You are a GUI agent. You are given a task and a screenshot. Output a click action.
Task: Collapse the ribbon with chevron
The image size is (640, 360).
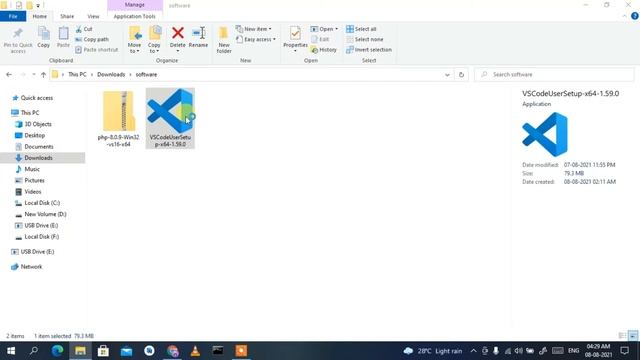click(624, 16)
